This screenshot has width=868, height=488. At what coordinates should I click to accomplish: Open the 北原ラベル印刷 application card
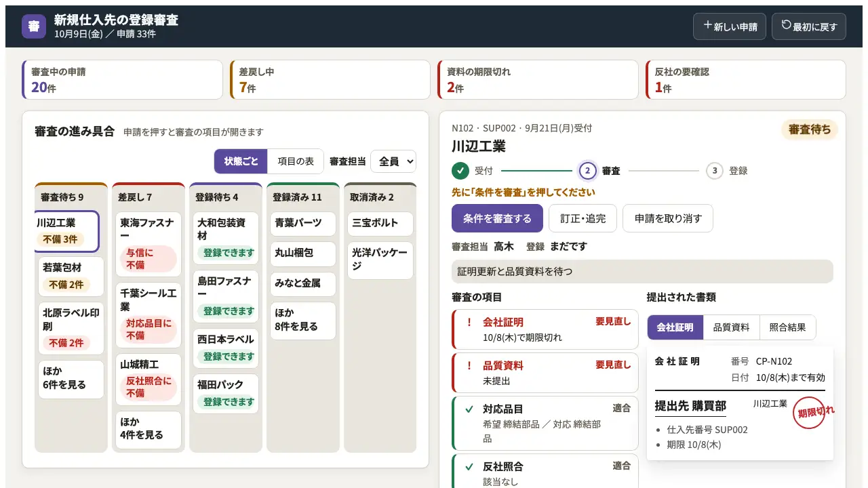click(x=71, y=328)
